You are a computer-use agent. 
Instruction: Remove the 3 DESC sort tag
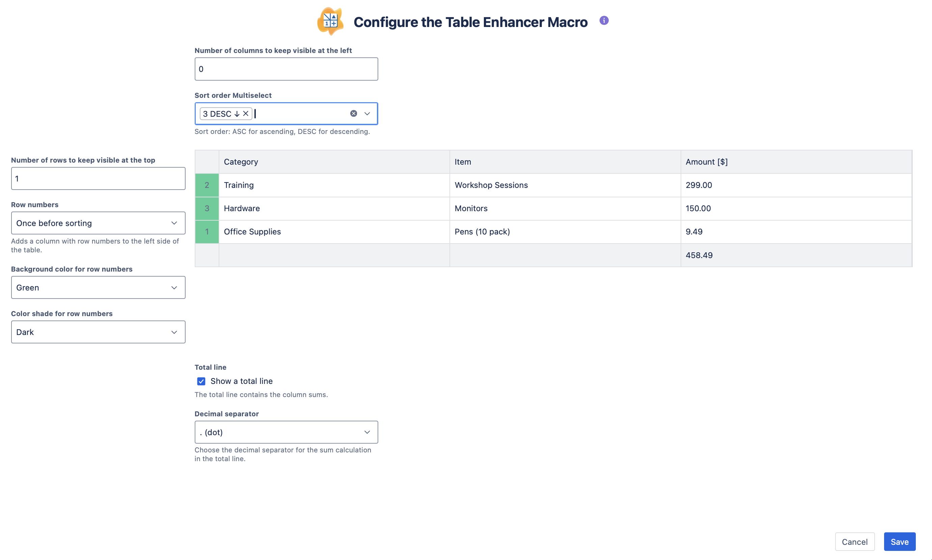point(246,114)
